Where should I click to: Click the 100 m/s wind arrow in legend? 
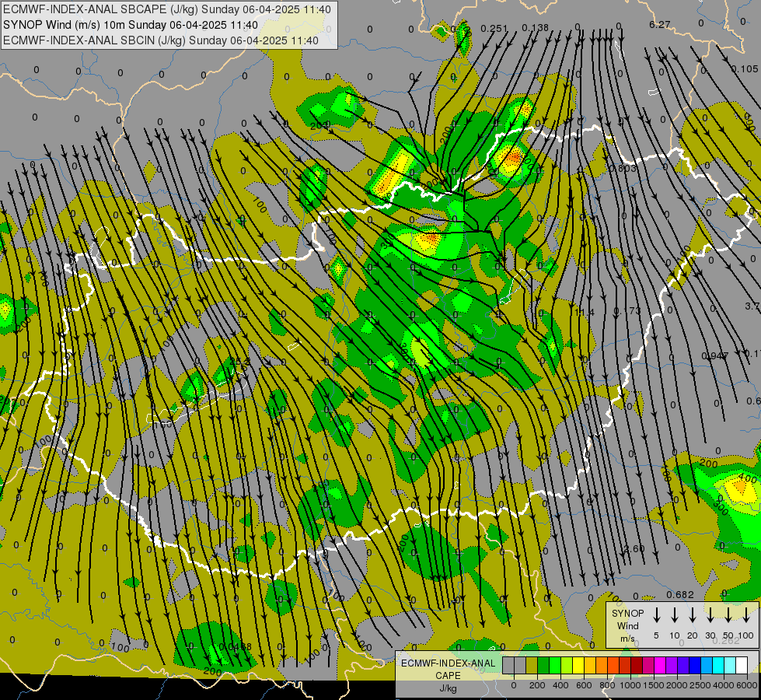tap(746, 614)
